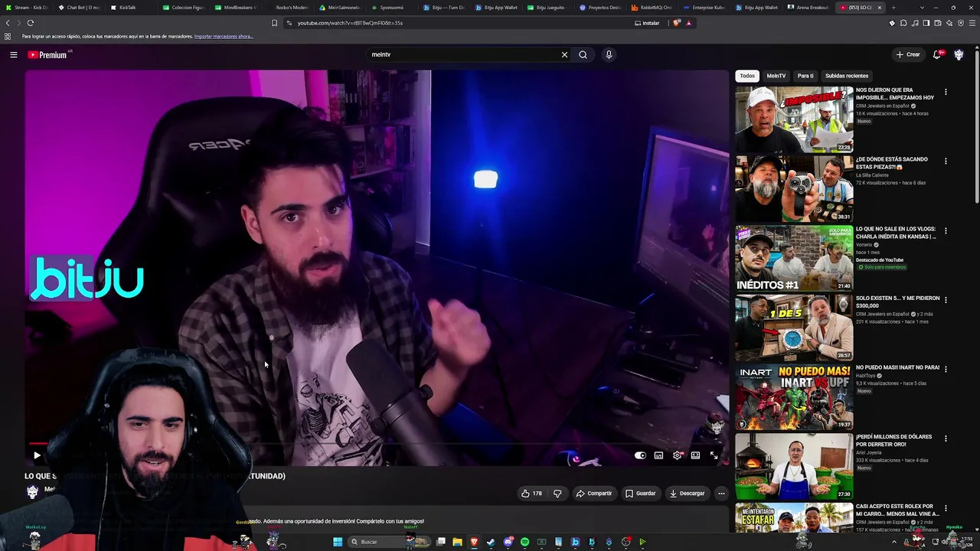
Task: Open the "1 DE 5" watch video thumbnail
Action: click(794, 328)
